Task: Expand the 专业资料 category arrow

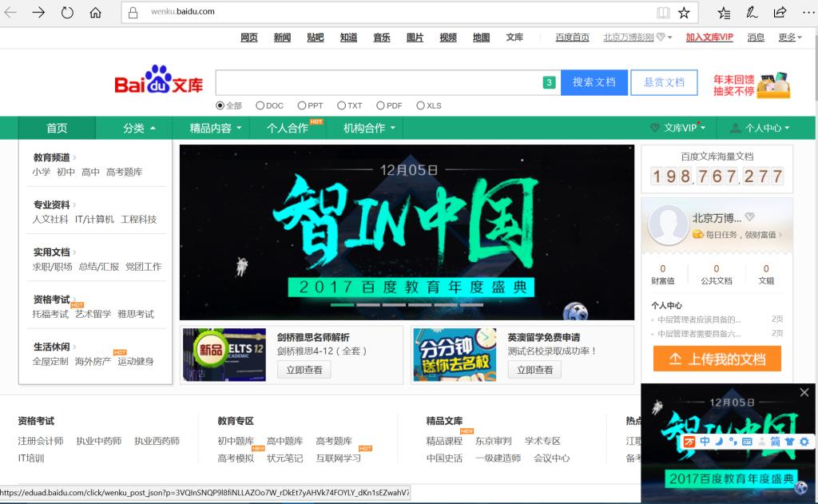Action: click(74, 204)
